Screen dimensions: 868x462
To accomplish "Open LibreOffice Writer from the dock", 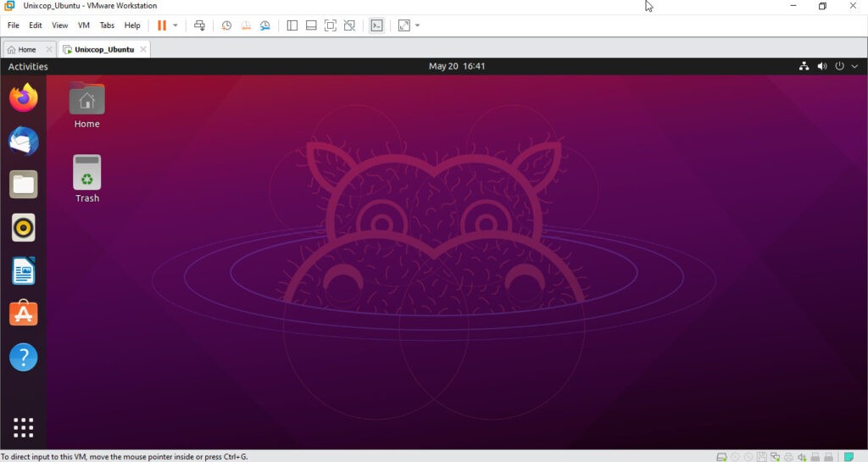I will click(23, 270).
